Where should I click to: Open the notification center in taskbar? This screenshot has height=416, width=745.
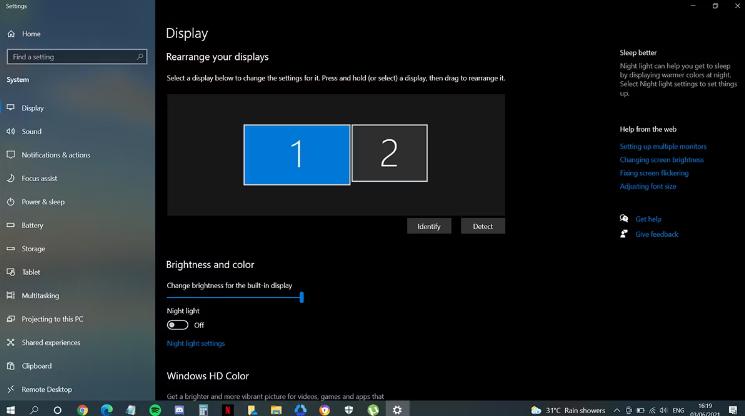coord(733,410)
